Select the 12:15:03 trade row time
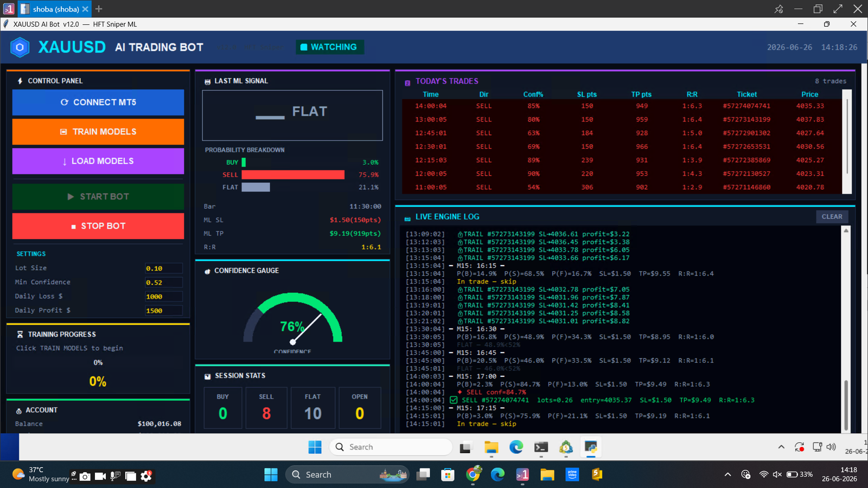This screenshot has height=488, width=868. coord(431,160)
